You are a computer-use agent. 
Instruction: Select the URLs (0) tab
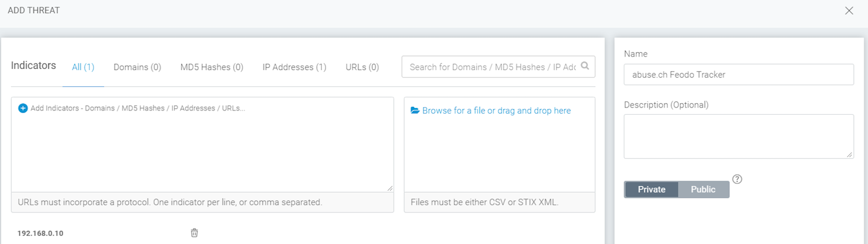362,66
